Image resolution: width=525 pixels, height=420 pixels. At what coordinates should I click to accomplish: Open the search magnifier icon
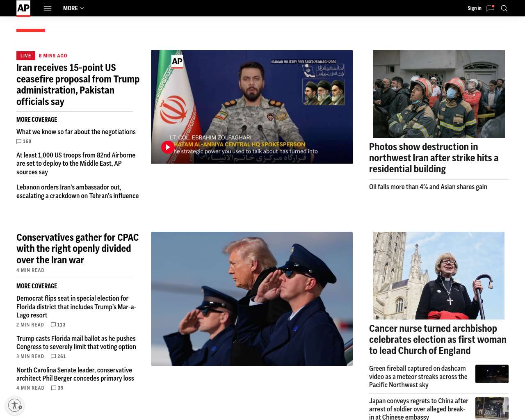[x=504, y=8]
